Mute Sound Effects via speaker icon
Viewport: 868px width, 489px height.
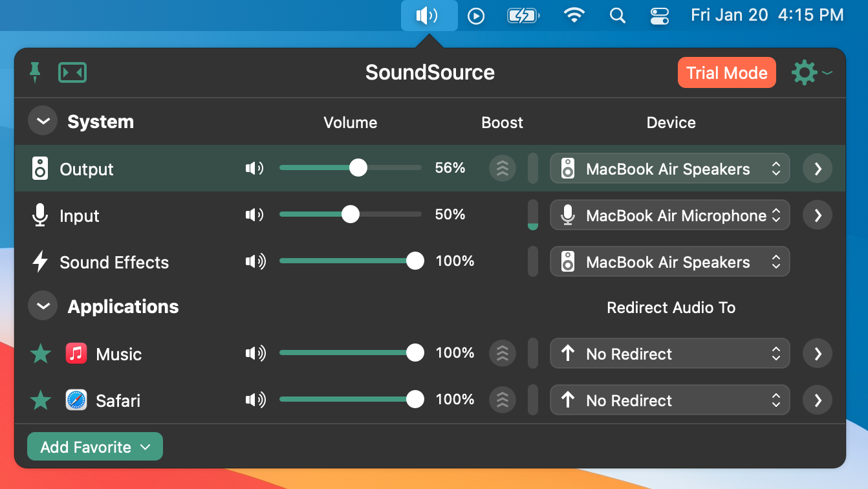click(255, 261)
